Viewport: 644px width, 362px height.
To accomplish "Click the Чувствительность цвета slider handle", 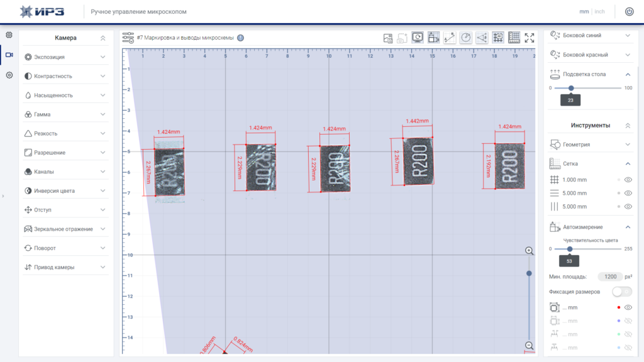I will click(570, 249).
